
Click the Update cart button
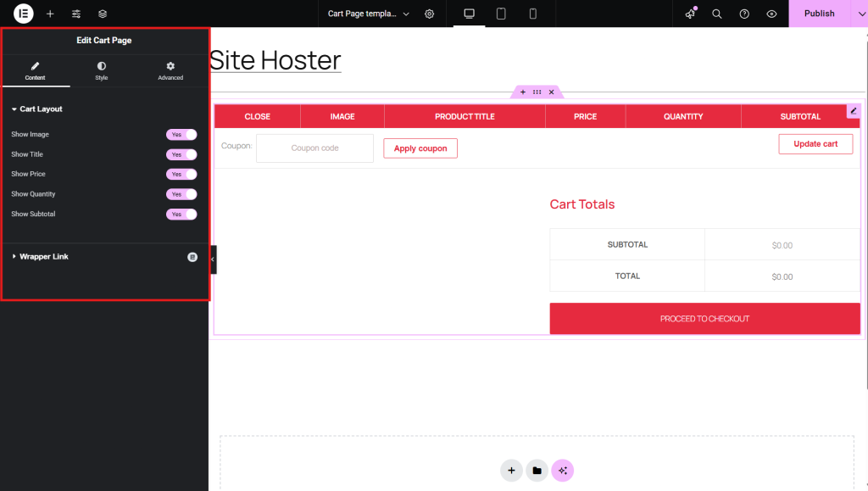point(815,143)
